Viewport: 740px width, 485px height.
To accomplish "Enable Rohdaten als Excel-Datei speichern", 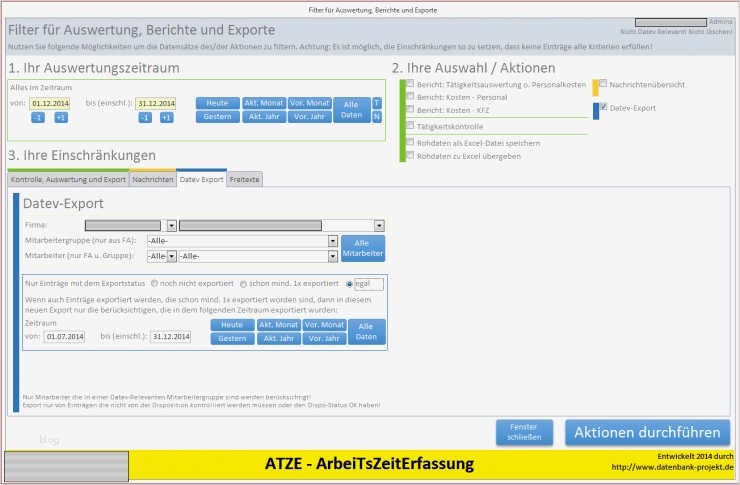I will point(410,142).
